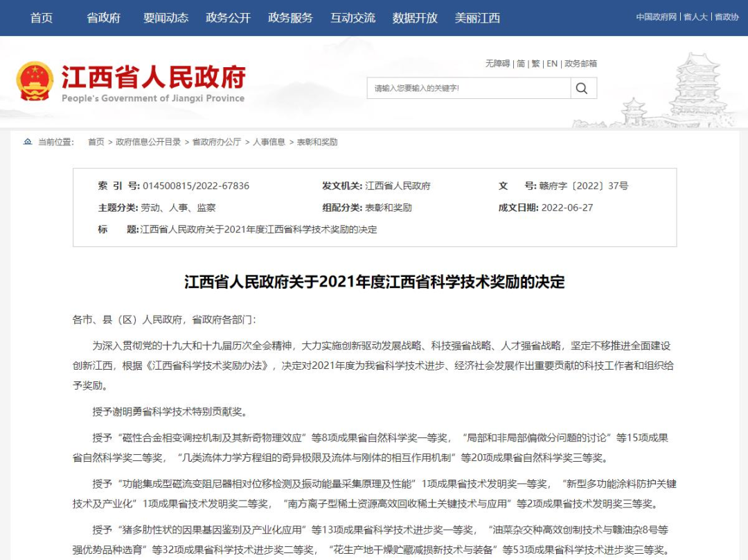
Task: Go to 要闻动态 section
Action: [x=166, y=18]
